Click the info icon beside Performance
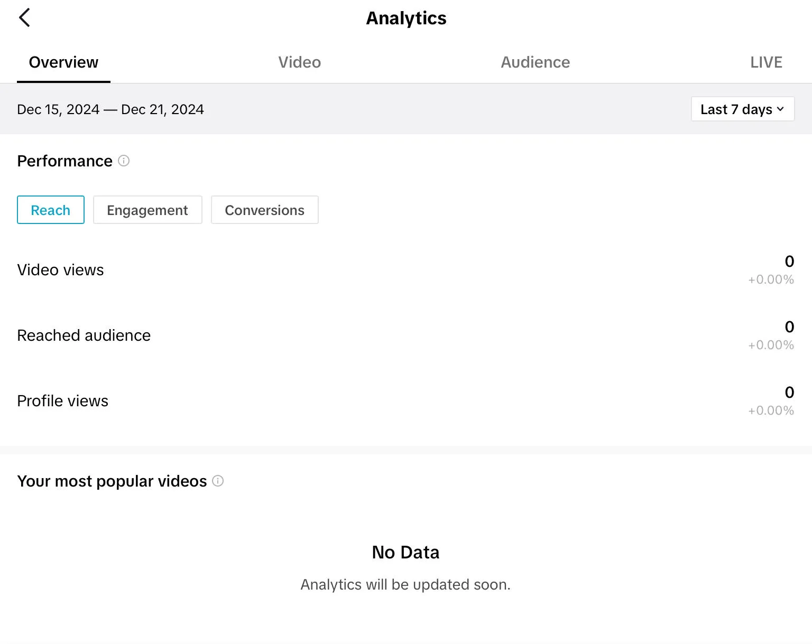 (124, 161)
